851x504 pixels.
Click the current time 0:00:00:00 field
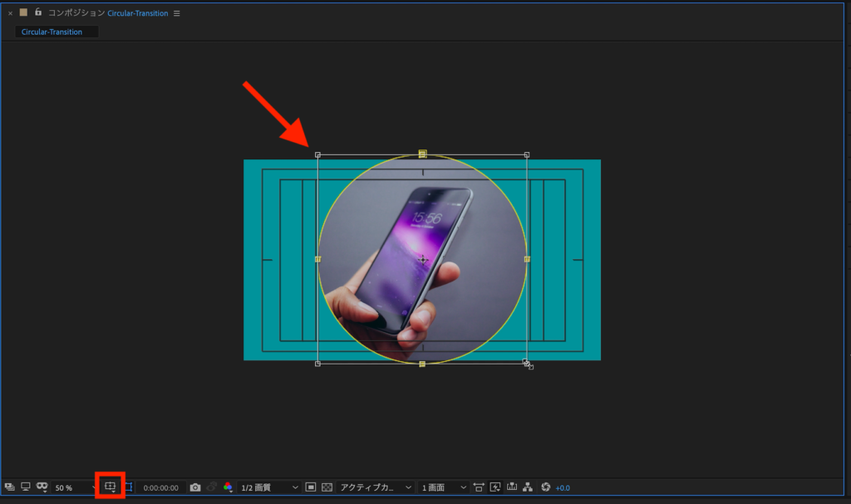(160, 487)
